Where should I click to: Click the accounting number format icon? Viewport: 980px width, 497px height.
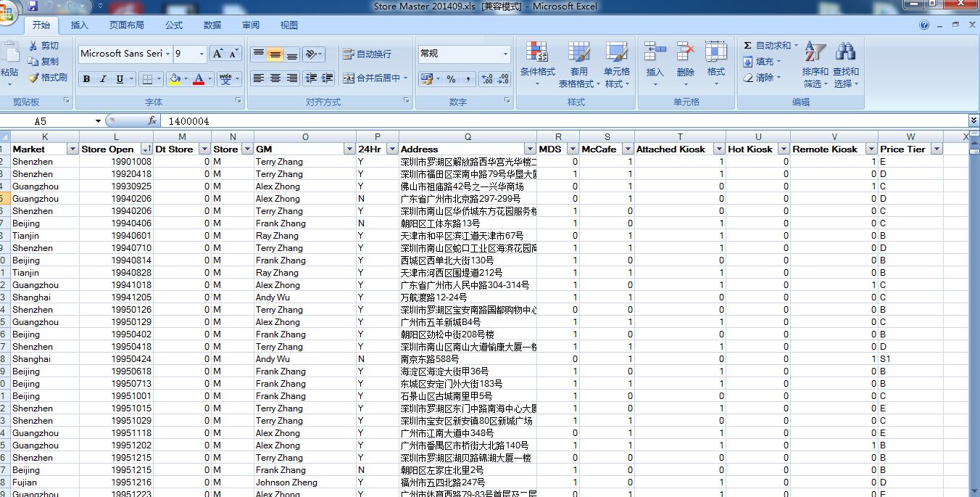425,79
